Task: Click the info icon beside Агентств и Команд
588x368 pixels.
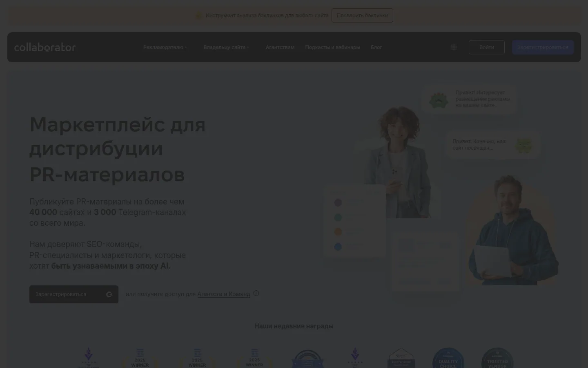Action: (256, 293)
